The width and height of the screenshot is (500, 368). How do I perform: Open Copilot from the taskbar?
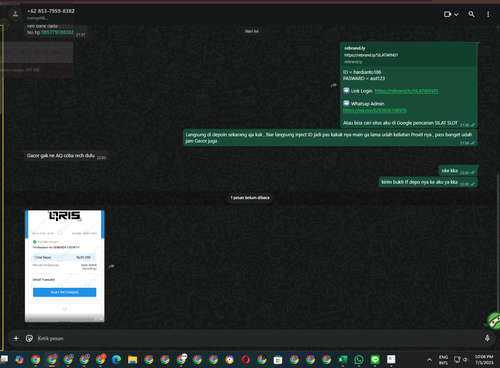point(19,359)
